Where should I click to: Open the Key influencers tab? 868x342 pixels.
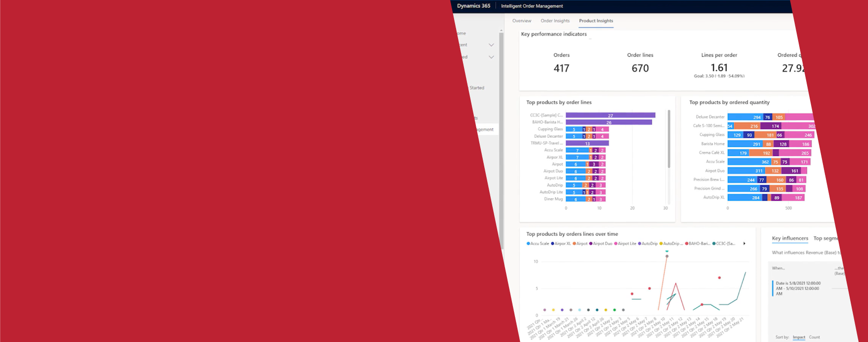(790, 238)
